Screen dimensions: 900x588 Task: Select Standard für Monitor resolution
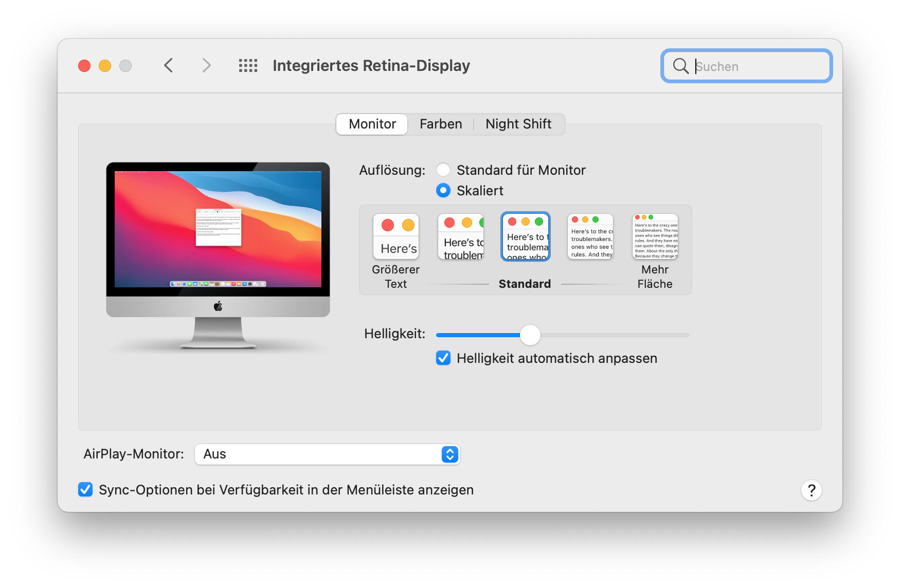[443, 170]
